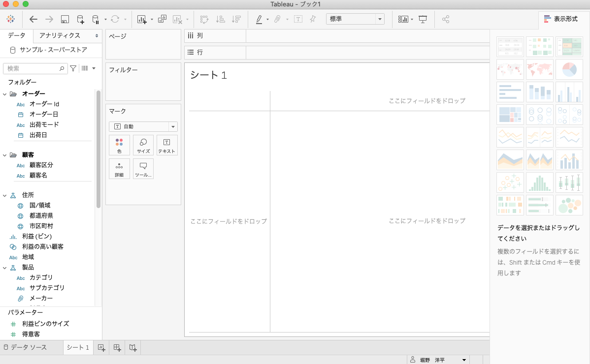
Task: Click the Tableau start page logo icon
Action: tap(10, 19)
